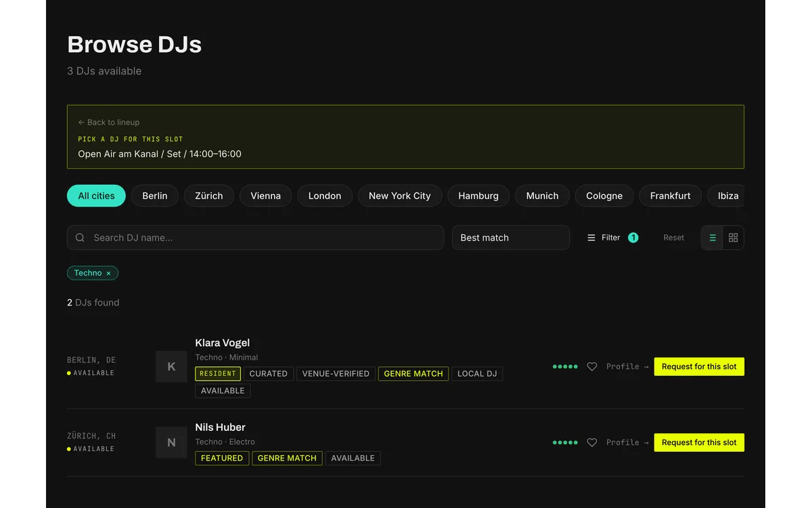Focus the Search DJ name field
This screenshot has height=508, width=812.
click(255, 238)
